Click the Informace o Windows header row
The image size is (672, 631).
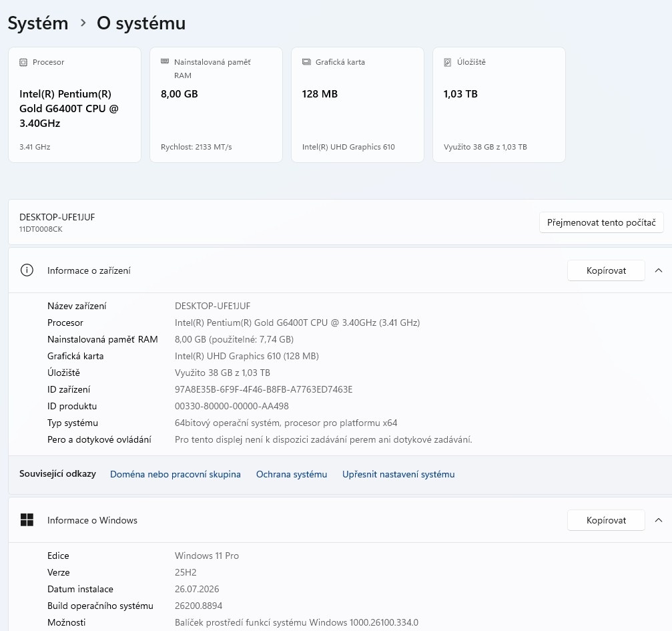(x=340, y=520)
